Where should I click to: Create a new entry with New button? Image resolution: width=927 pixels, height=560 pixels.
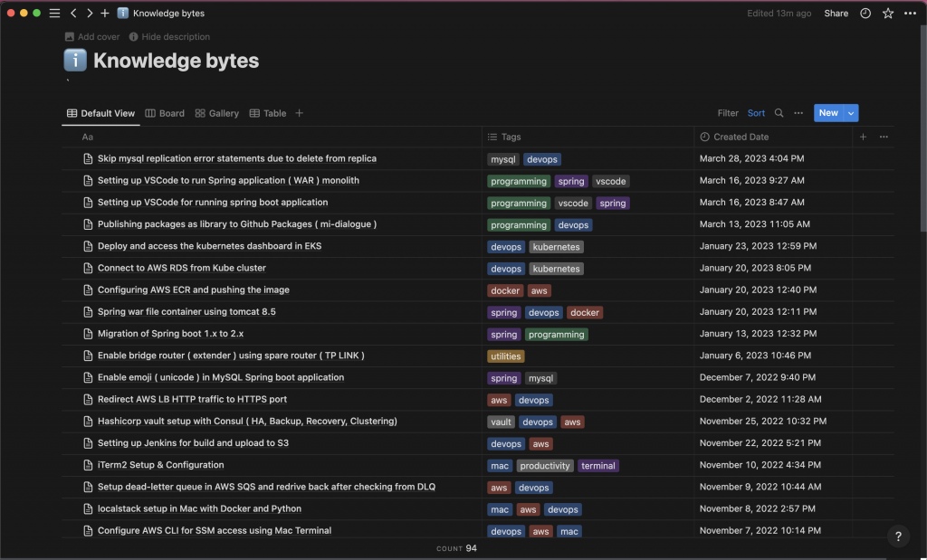[x=828, y=113]
